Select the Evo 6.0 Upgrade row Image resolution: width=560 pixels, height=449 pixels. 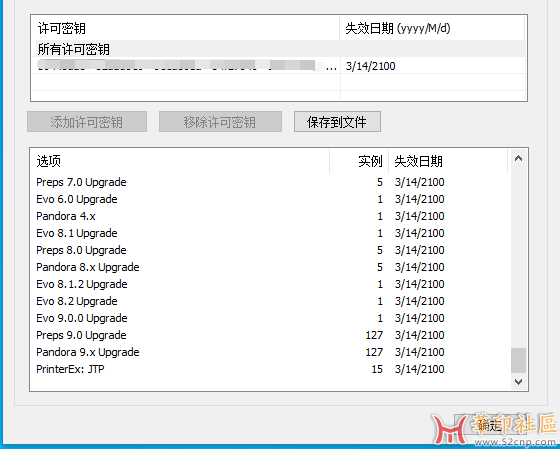click(270, 199)
